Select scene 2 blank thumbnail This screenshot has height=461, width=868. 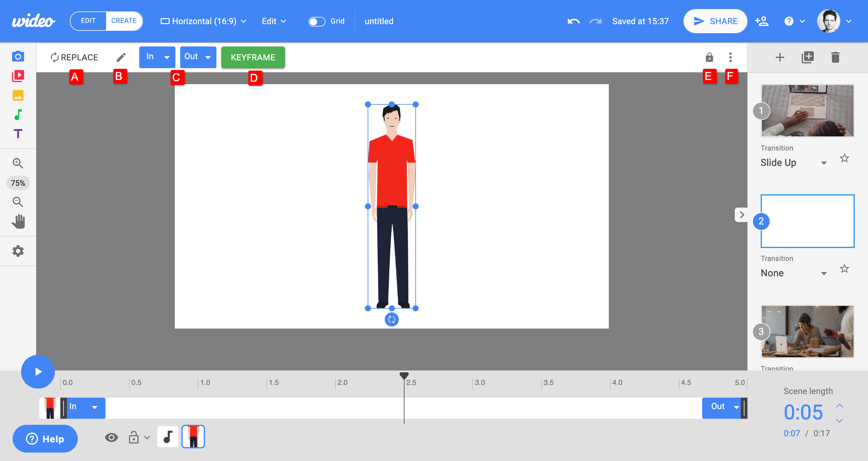807,221
